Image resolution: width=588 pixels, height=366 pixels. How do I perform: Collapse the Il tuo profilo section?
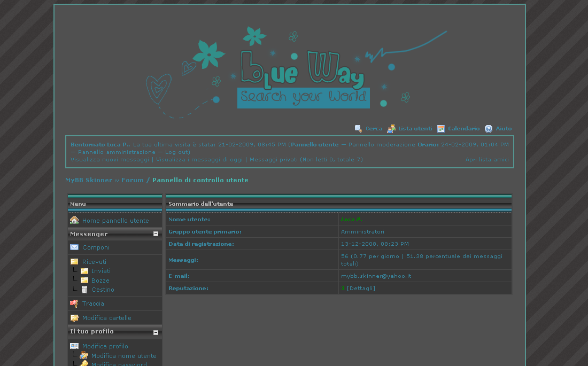tap(156, 332)
